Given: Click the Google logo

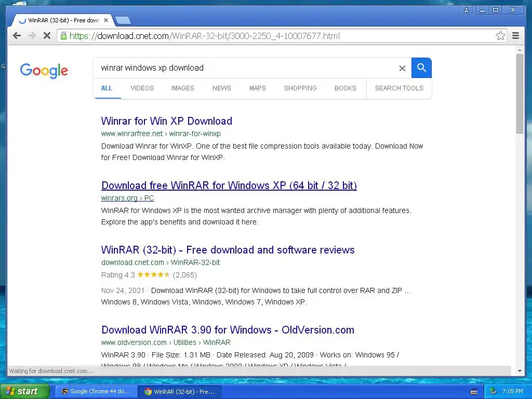Looking at the screenshot, I should pos(44,71).
